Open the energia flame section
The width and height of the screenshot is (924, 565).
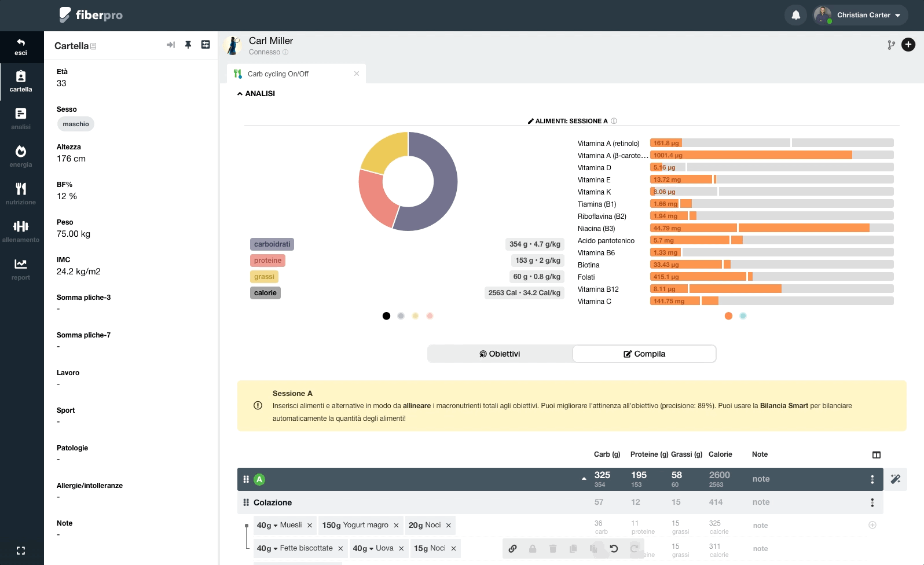pos(21,156)
